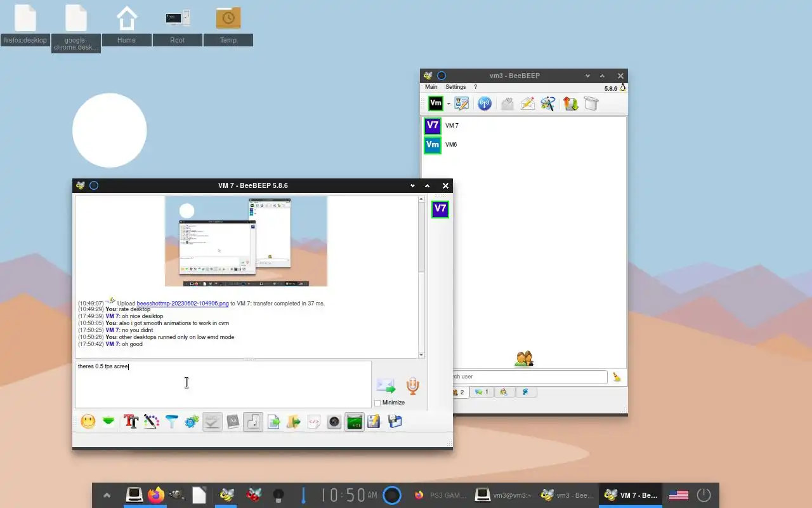Open the Root desktop icon
812x508 pixels.
(x=178, y=25)
